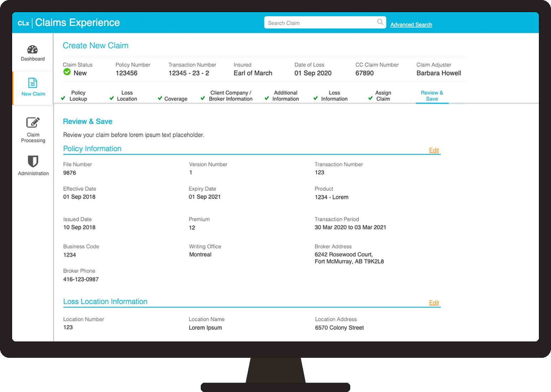The height and width of the screenshot is (392, 551).
Task: Go to the Assign Claim step
Action: (x=383, y=96)
